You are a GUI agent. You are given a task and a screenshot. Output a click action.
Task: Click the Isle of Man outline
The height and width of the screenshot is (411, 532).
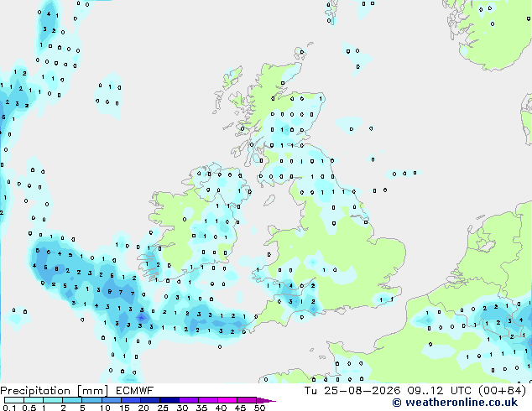[x=269, y=200]
